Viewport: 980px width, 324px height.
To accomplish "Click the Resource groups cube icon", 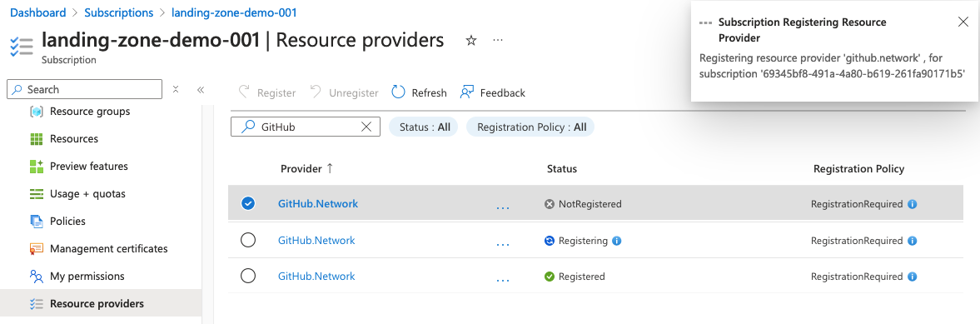I will coord(37,112).
